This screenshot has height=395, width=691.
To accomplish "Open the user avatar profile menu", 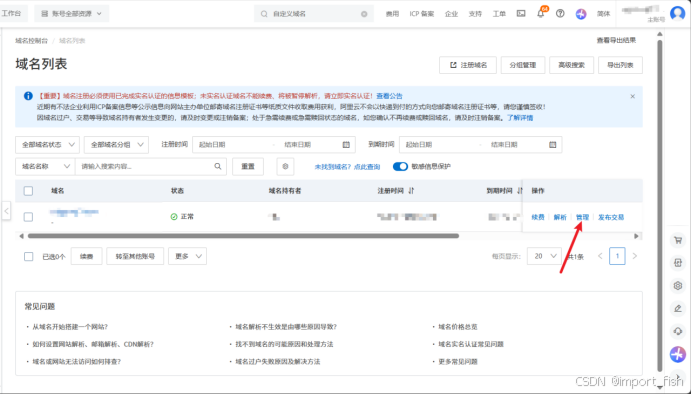I will click(x=677, y=13).
